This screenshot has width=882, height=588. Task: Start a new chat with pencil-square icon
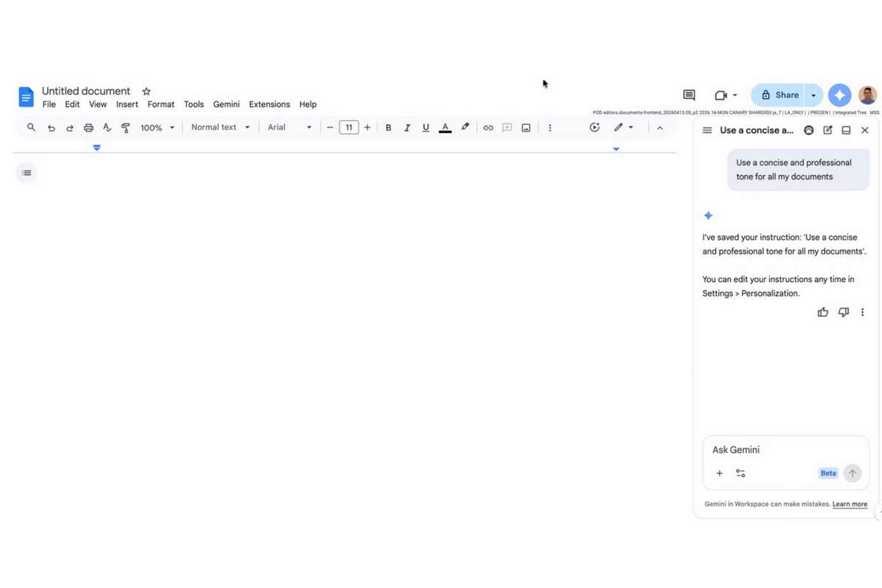pyautogui.click(x=828, y=130)
